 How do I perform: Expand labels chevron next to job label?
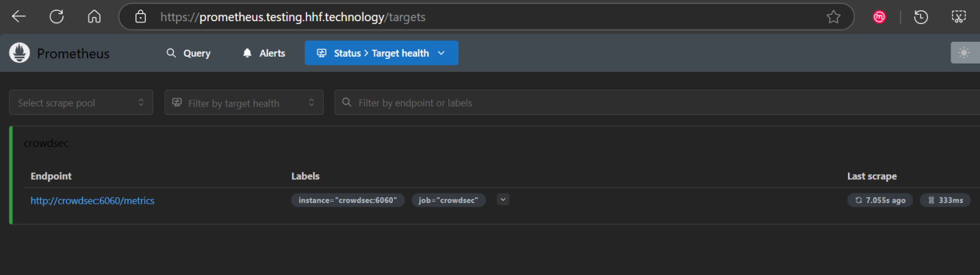(x=503, y=200)
